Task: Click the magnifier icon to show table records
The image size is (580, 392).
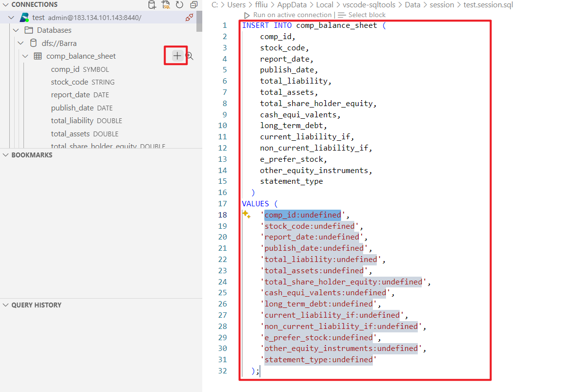Action: click(190, 56)
